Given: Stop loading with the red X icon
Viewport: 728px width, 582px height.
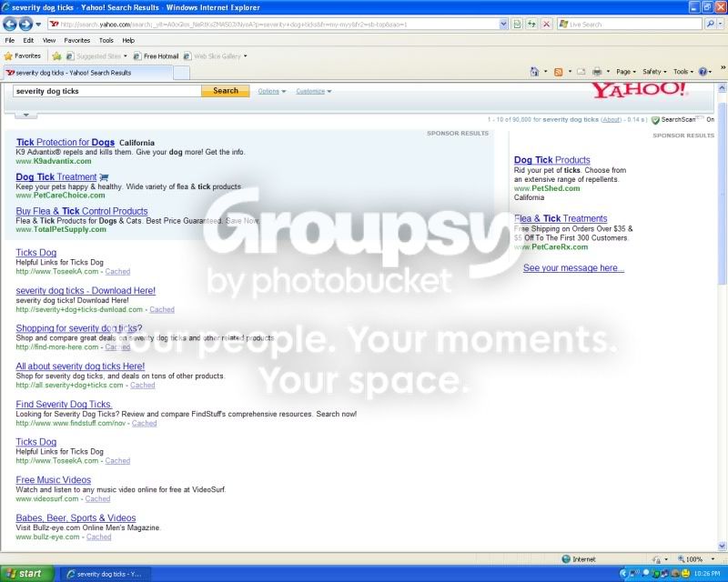Looking at the screenshot, I should (547, 25).
